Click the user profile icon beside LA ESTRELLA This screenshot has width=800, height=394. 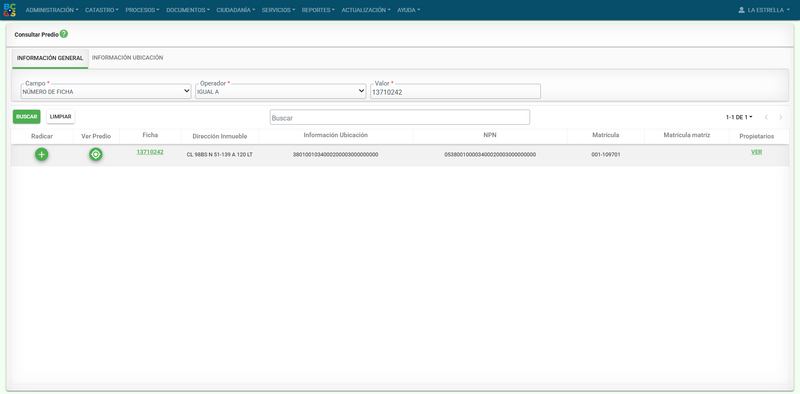coord(741,10)
